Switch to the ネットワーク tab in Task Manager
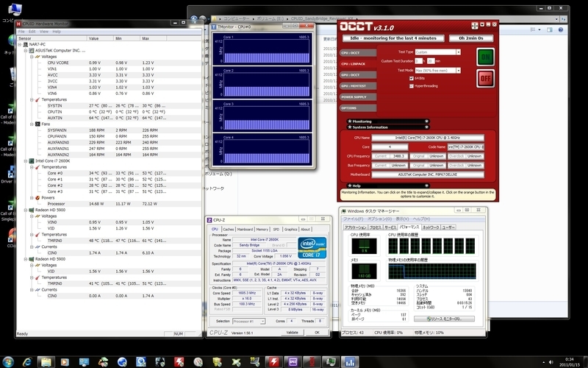The image size is (588, 368). 431,227
